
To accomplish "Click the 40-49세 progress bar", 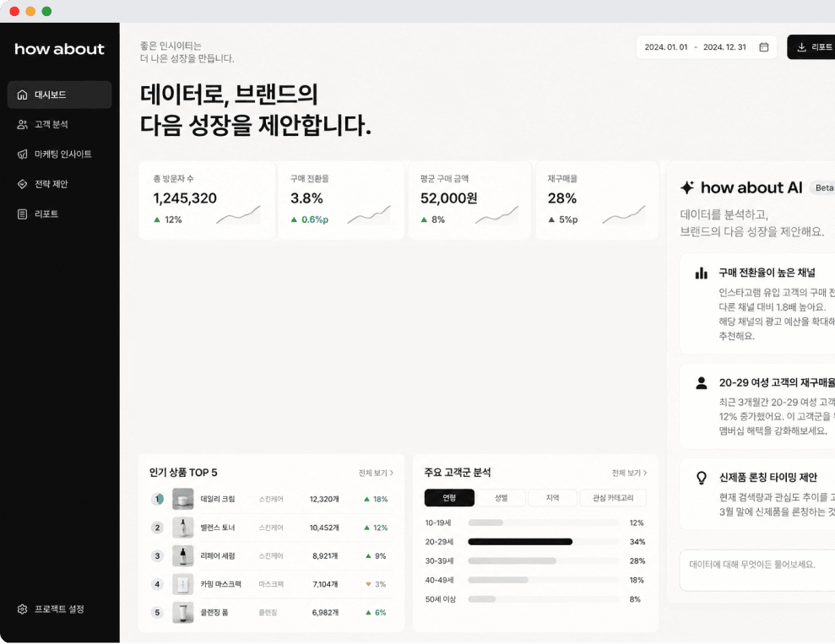I will [543, 580].
